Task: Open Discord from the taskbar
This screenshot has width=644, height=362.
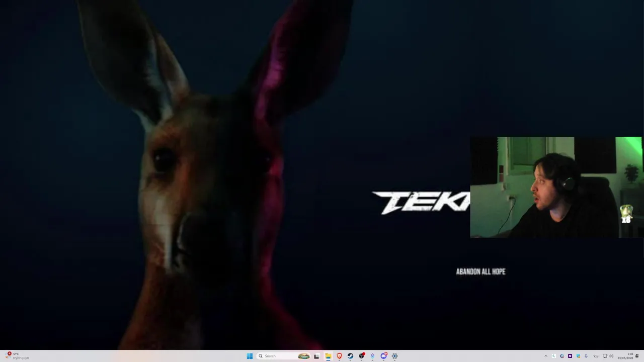Action: pos(383,356)
